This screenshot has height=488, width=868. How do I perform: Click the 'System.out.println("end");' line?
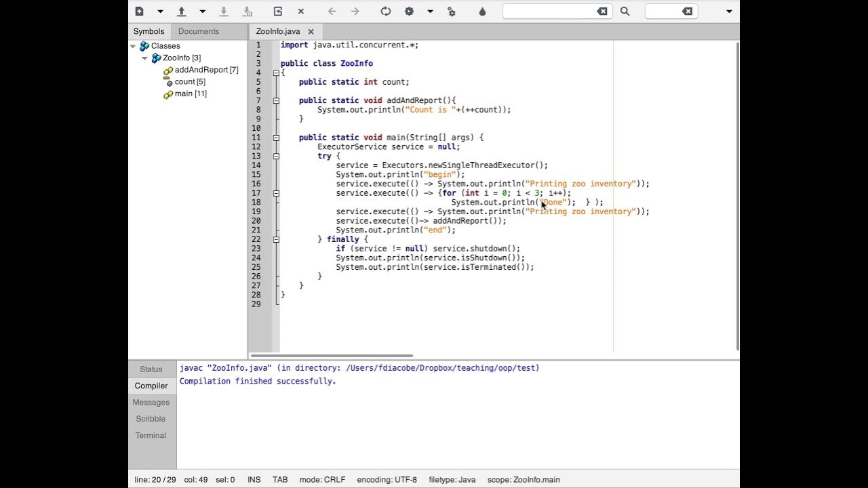pos(395,230)
